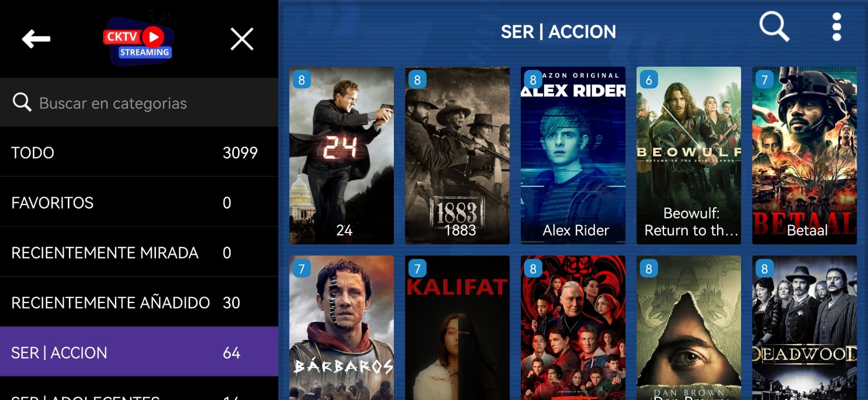The width and height of the screenshot is (868, 400).
Task: Open Beowulf: Return to the Shieldlands
Action: [688, 156]
